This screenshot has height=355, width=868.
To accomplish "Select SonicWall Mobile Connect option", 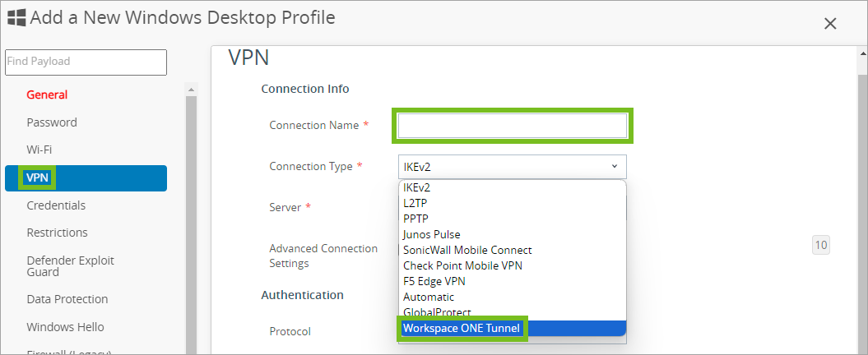I will pyautogui.click(x=512, y=250).
